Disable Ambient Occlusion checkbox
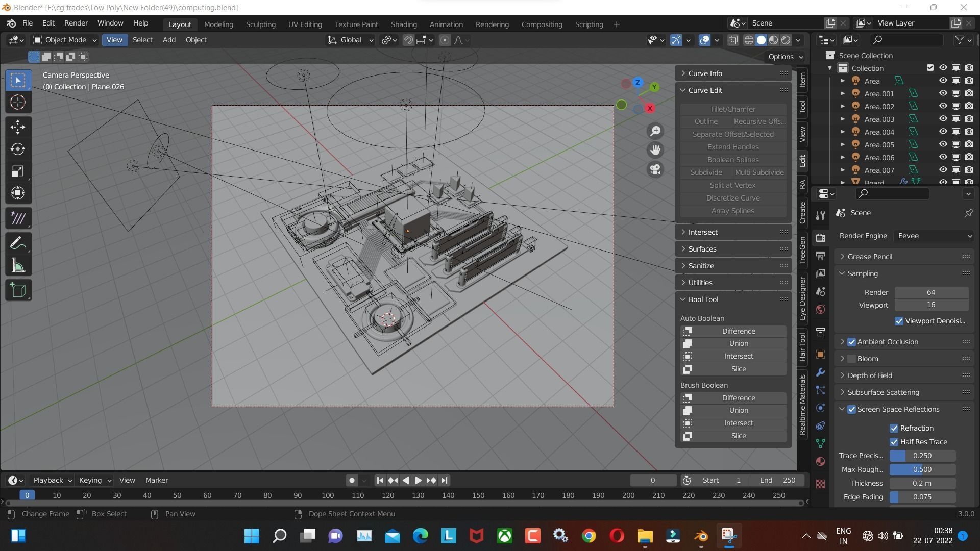980x551 pixels. [x=851, y=342]
